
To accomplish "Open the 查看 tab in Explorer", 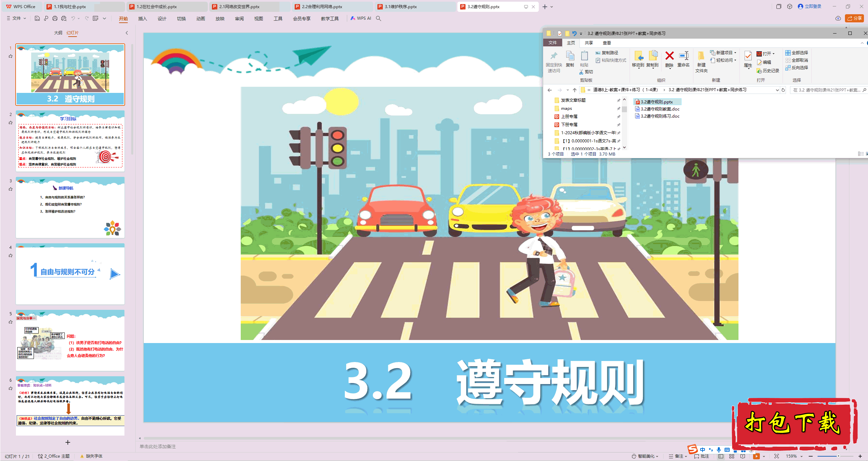I will (x=607, y=43).
